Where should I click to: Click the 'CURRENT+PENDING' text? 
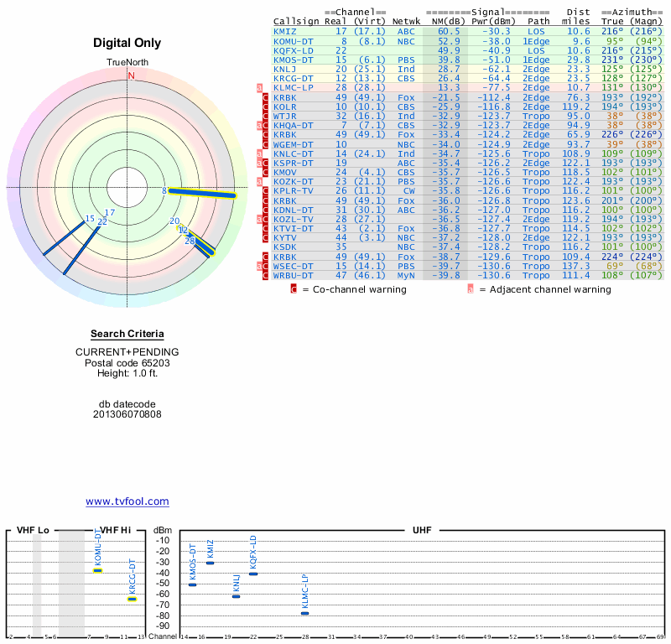coord(127,352)
